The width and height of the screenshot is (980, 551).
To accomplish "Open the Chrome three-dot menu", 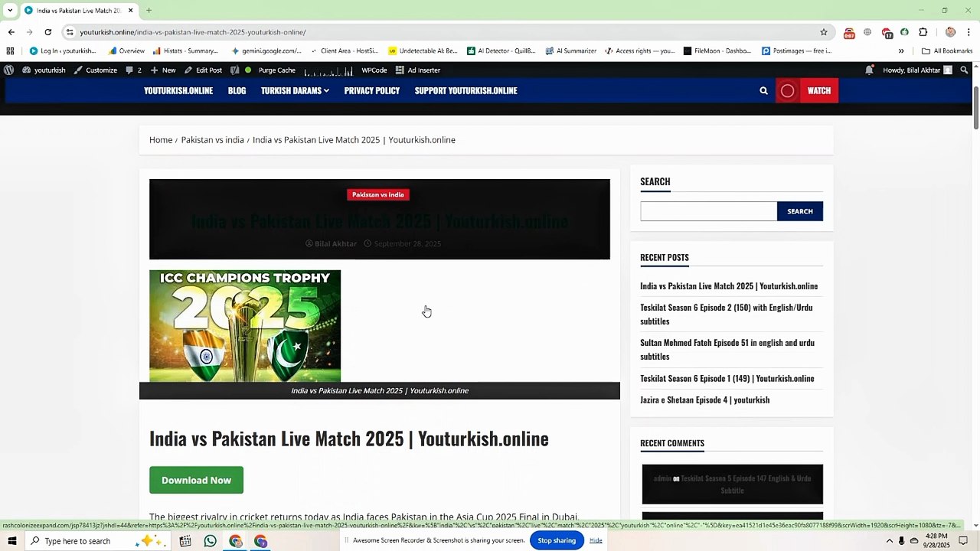I will coord(969,32).
